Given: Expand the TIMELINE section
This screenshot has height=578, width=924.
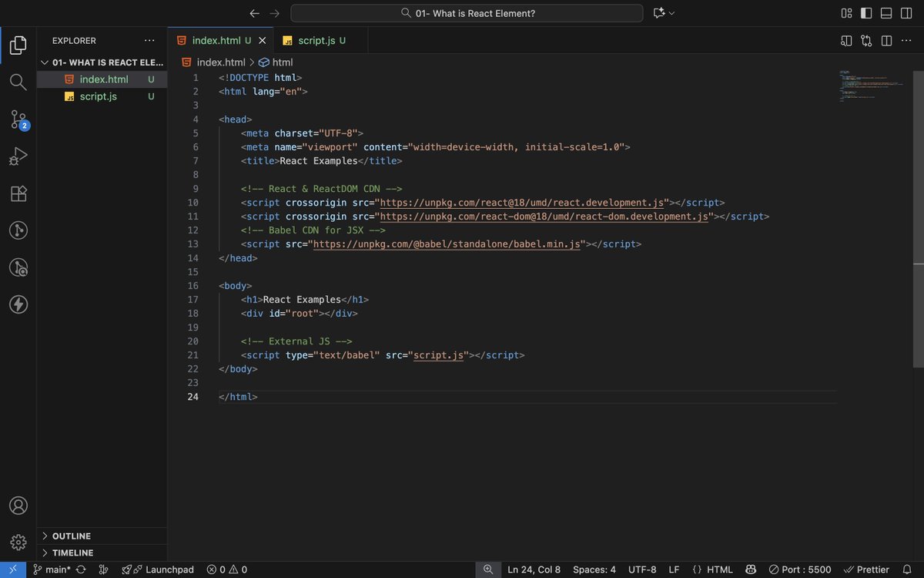Looking at the screenshot, I should [x=102, y=553].
